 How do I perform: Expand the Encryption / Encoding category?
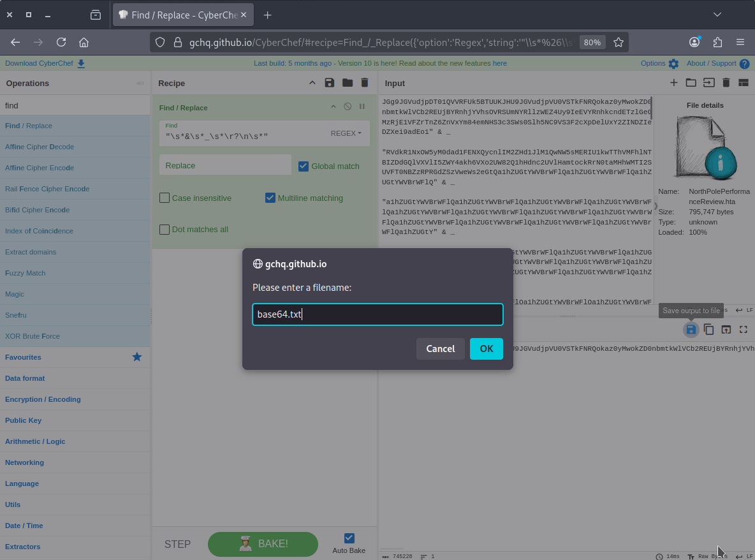pos(43,399)
